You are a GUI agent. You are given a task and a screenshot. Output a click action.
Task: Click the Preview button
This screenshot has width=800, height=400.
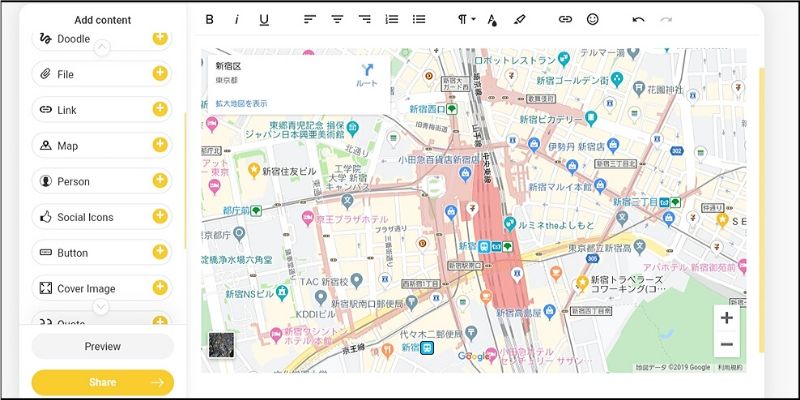[x=103, y=346]
